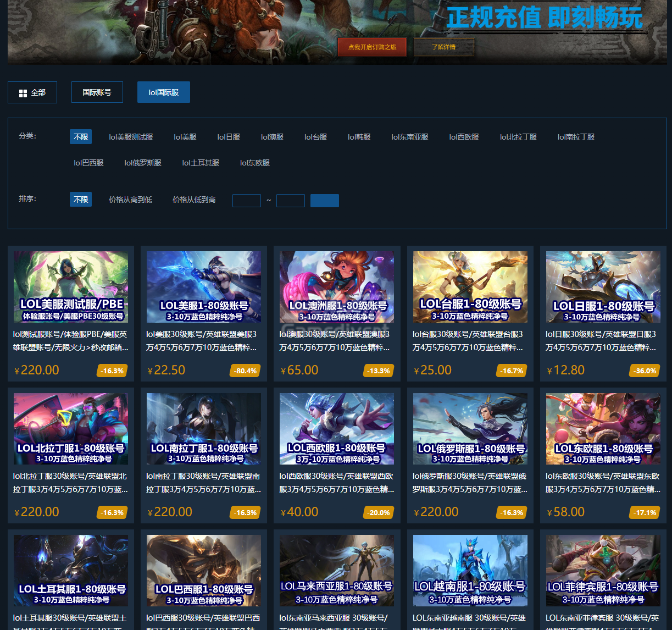Click the ¥58.00 price
The width and height of the screenshot is (672, 630).
[566, 512]
